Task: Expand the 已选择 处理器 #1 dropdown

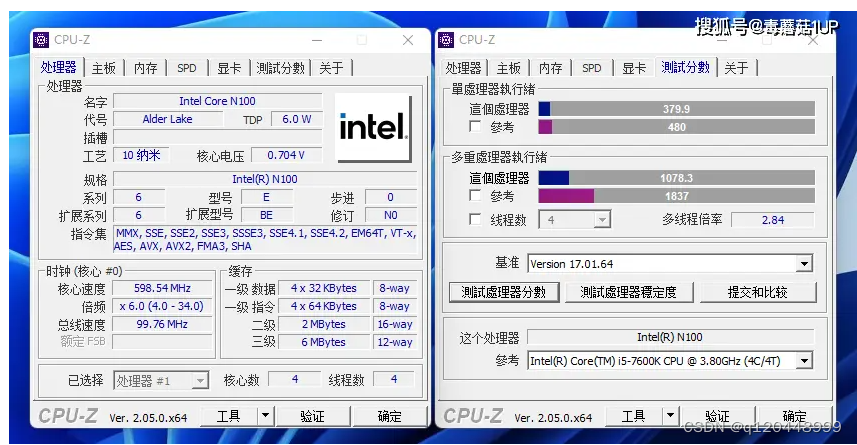Action: click(x=201, y=380)
